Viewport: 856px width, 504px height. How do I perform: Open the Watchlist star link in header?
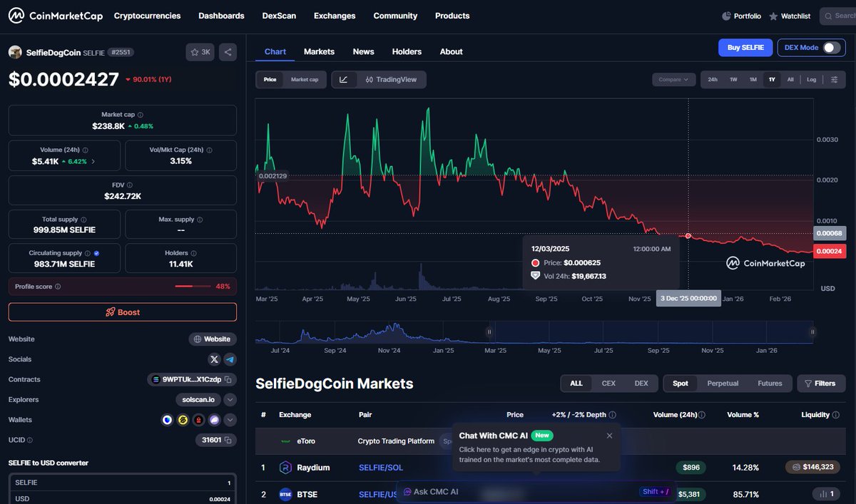pos(790,16)
